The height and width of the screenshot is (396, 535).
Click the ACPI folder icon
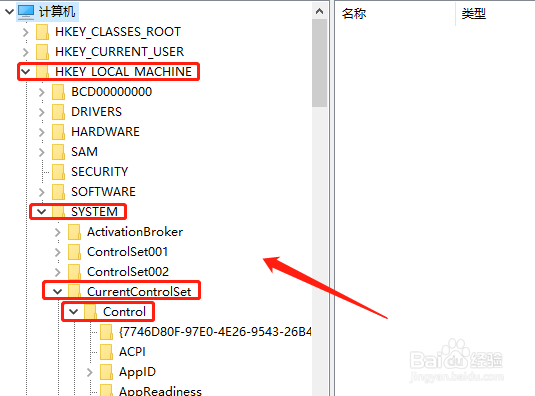pyautogui.click(x=106, y=352)
